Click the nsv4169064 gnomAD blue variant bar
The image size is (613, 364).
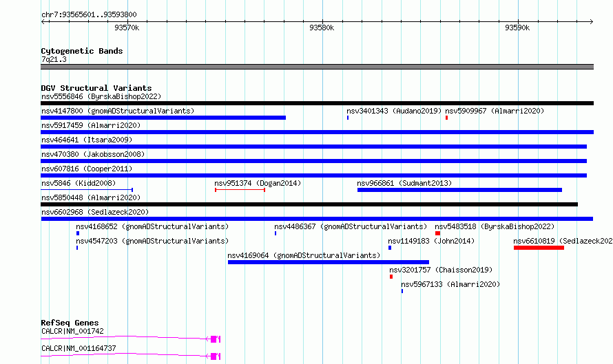click(x=329, y=262)
